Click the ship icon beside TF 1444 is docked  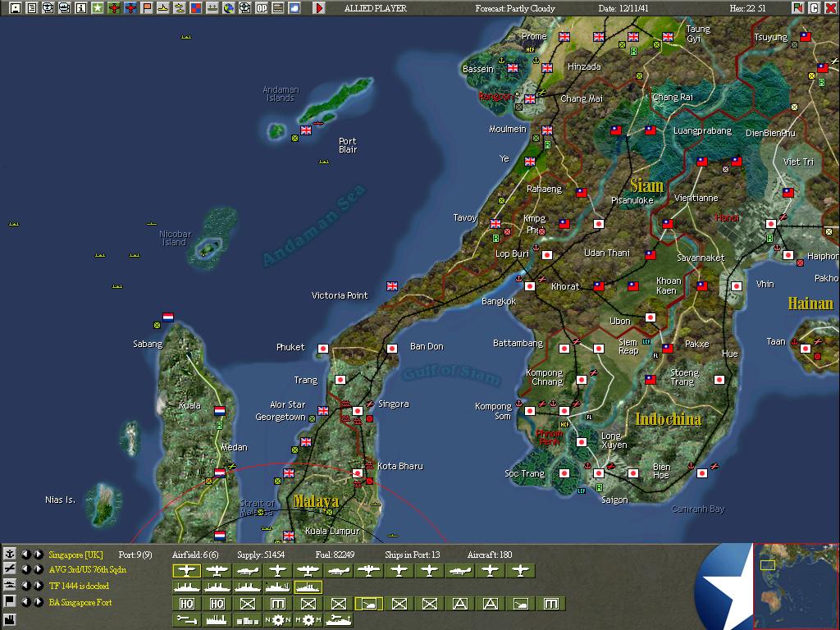[x=9, y=585]
